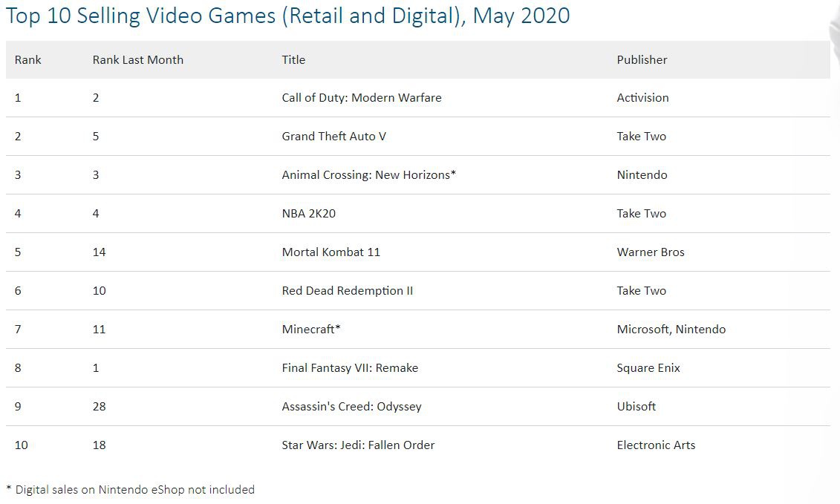Click the Grand Theft Auto V title

click(x=333, y=137)
